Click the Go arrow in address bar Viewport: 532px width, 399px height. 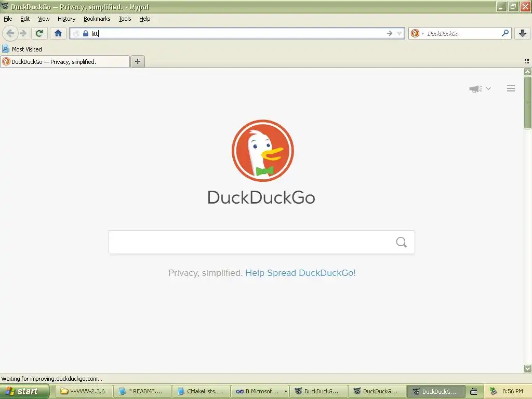point(390,33)
